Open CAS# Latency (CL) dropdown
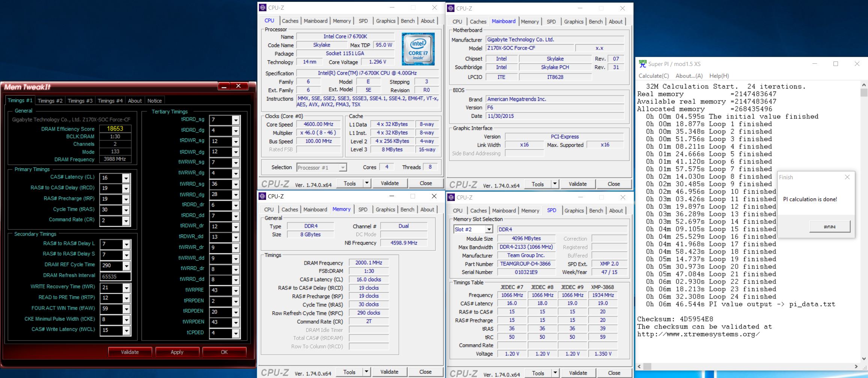This screenshot has width=868, height=378. click(126, 178)
